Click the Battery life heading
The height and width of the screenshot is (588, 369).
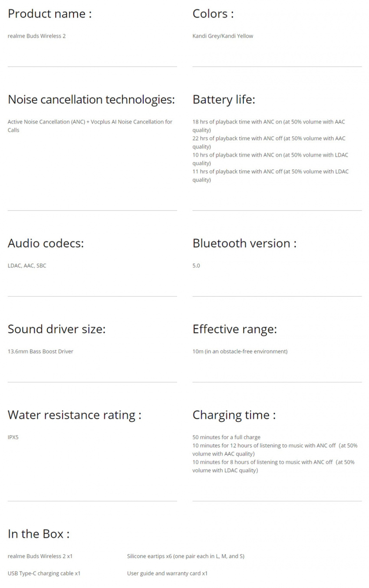pyautogui.click(x=224, y=99)
